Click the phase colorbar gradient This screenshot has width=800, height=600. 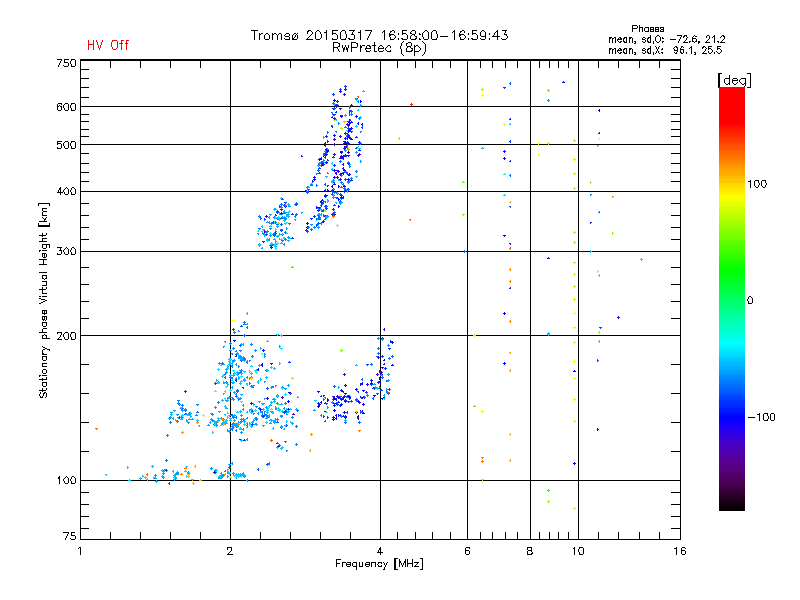[732, 299]
